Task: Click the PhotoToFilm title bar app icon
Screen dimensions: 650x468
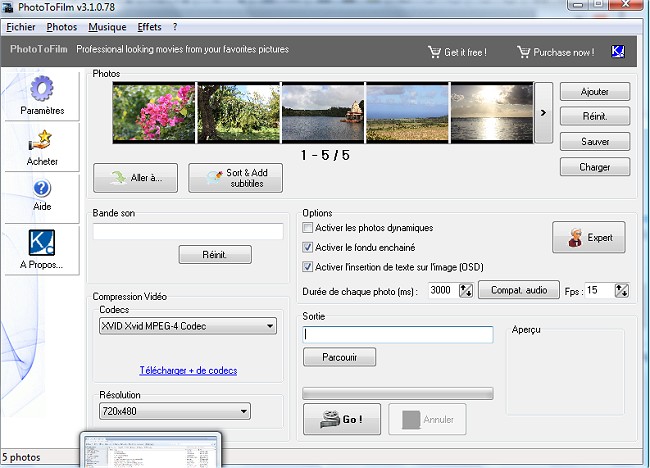Action: 8,7
